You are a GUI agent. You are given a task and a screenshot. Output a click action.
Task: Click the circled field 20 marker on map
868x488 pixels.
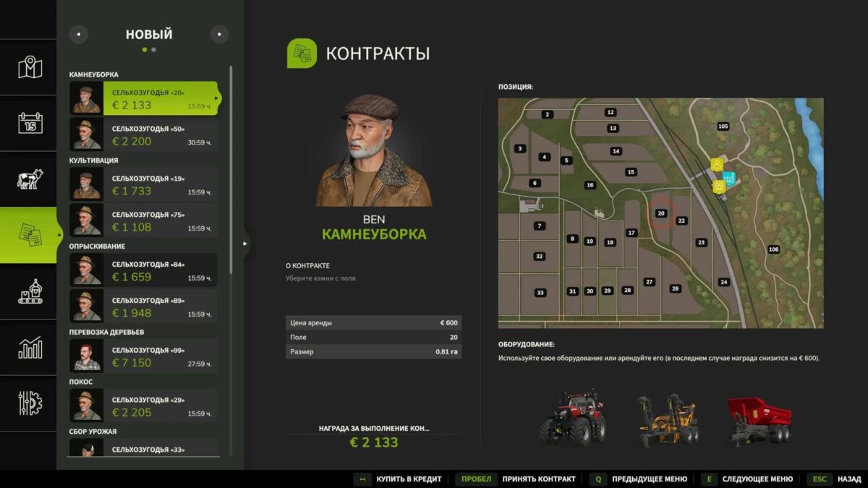(x=660, y=213)
